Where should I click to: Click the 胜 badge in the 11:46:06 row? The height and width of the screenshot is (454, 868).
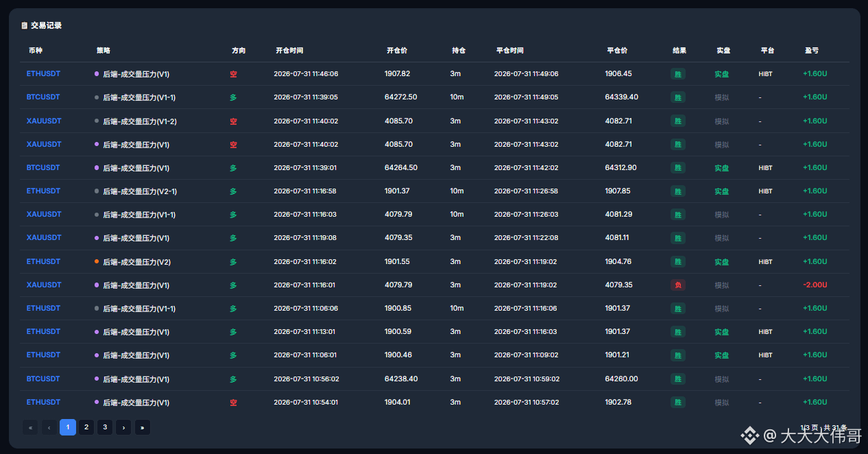tap(678, 74)
